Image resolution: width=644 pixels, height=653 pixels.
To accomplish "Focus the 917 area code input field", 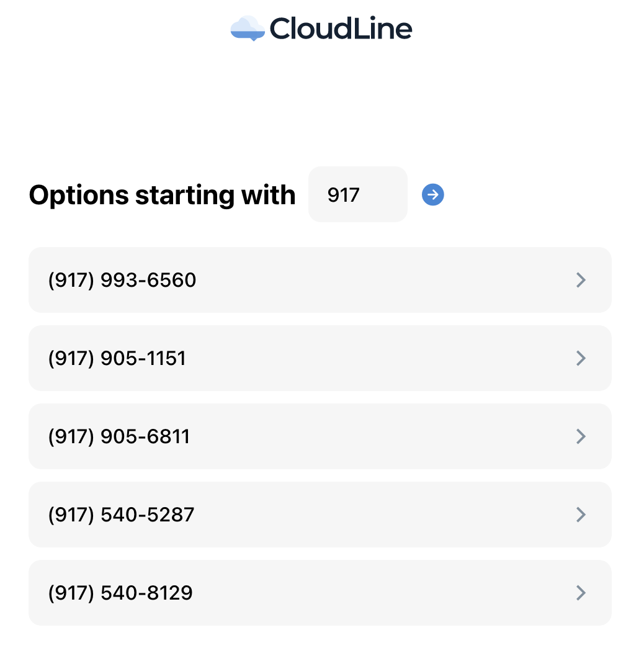I will click(x=358, y=194).
